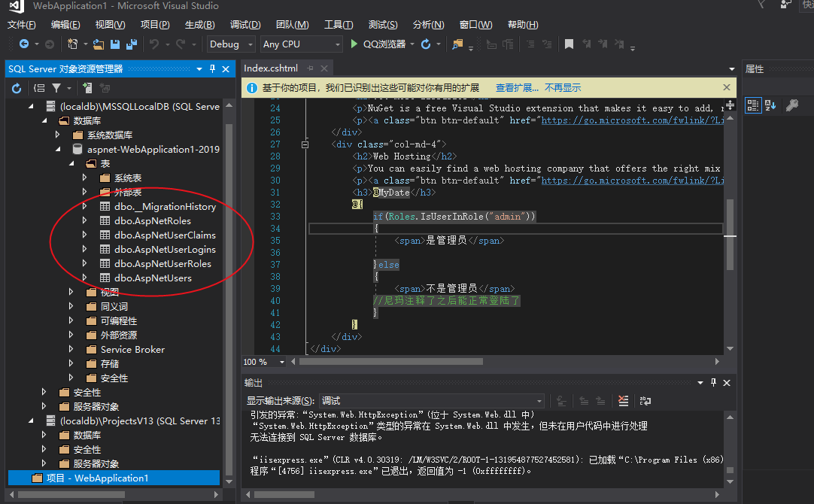Screen dimensions: 814x504
Task: Open the 工具(T) menu
Action: [339, 24]
